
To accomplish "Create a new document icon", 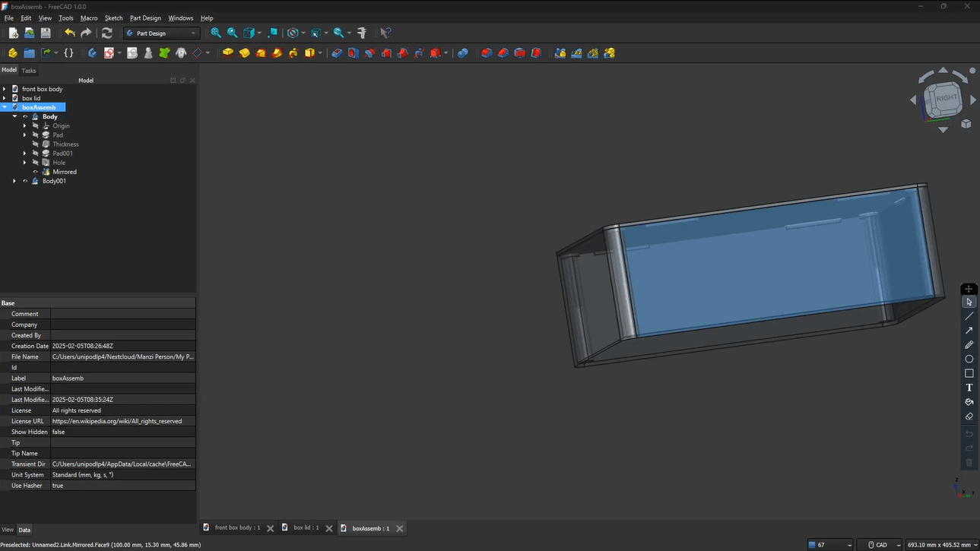I will pyautogui.click(x=13, y=33).
